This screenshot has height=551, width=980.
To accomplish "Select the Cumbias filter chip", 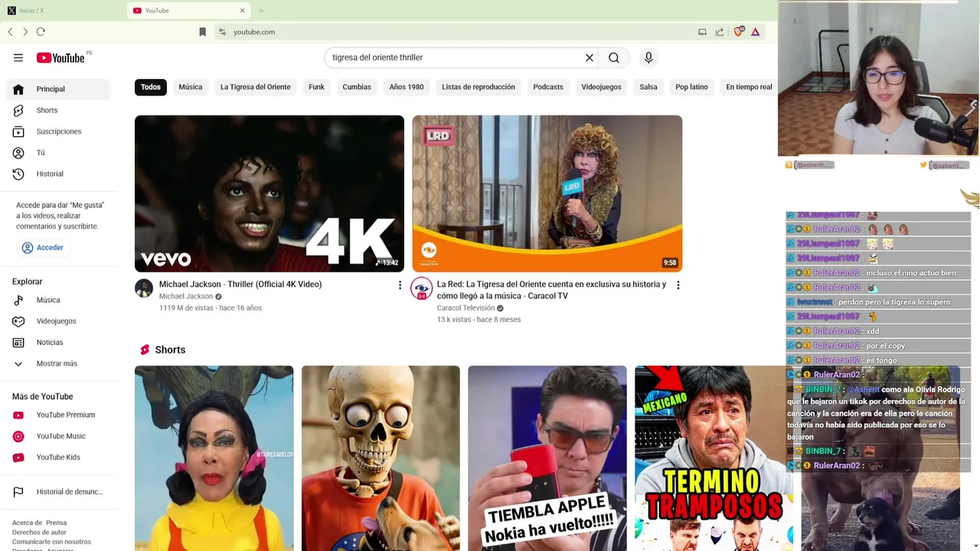I will [x=357, y=87].
